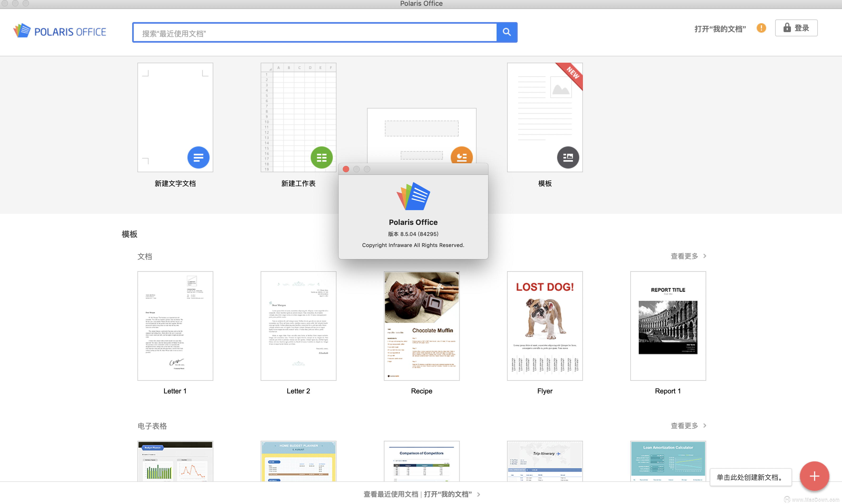Expand chevron next to 电子表格 查看更多

pyautogui.click(x=705, y=426)
